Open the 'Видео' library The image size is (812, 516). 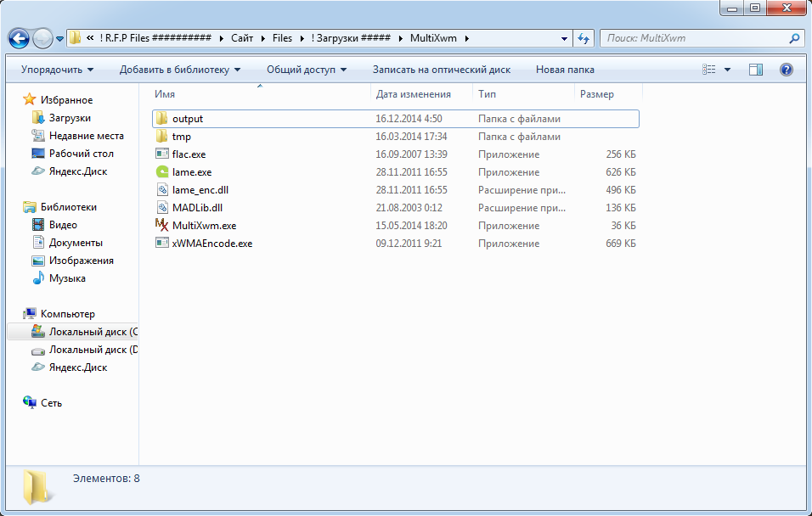pos(63,225)
